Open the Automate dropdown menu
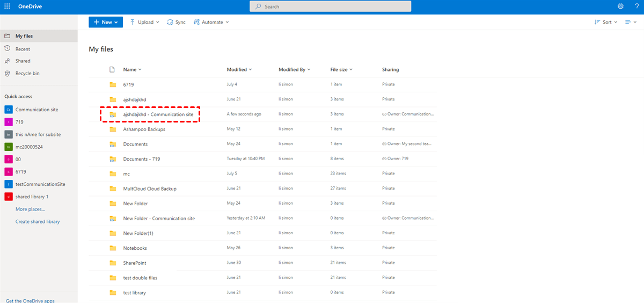Viewport: 644px width, 303px height. 211,22
